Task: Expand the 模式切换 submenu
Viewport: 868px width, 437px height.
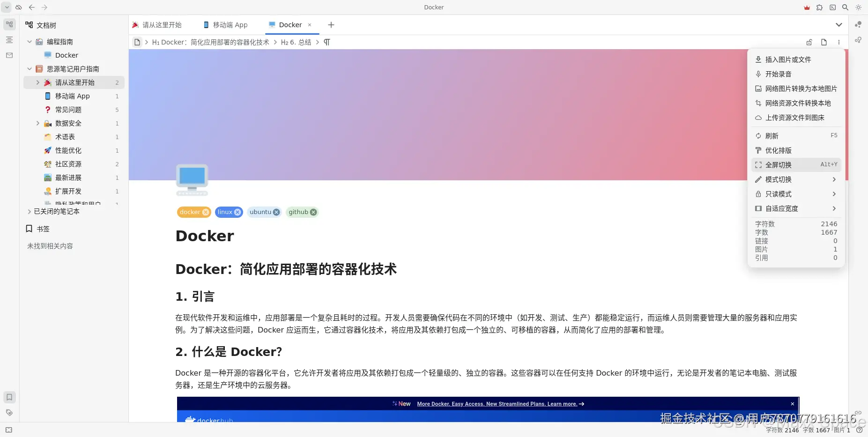Action: tap(796, 179)
